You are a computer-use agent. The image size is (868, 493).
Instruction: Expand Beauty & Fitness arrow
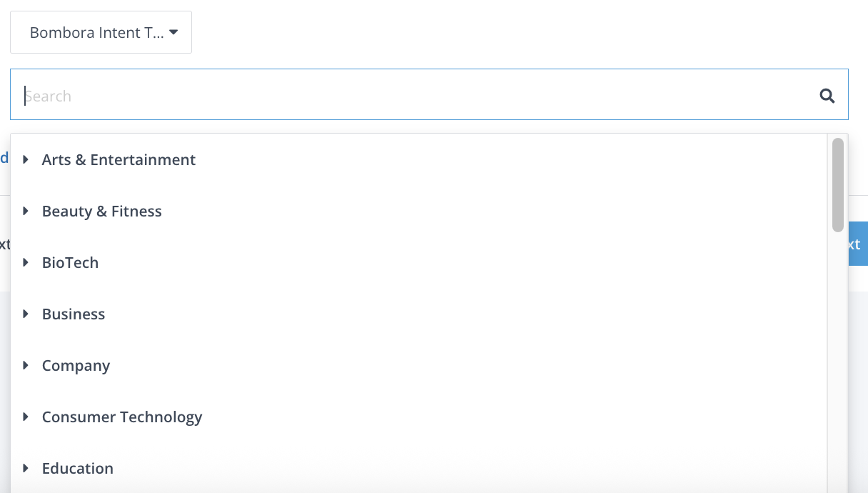point(26,211)
